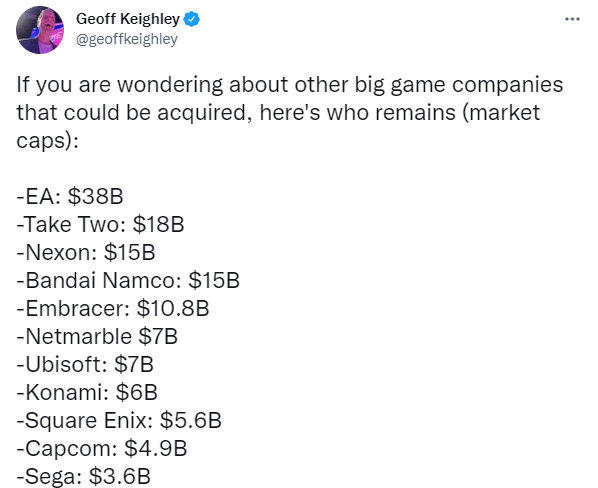The width and height of the screenshot is (598, 488).
Task: Select the Embracer: $10.8B line
Action: (x=113, y=308)
